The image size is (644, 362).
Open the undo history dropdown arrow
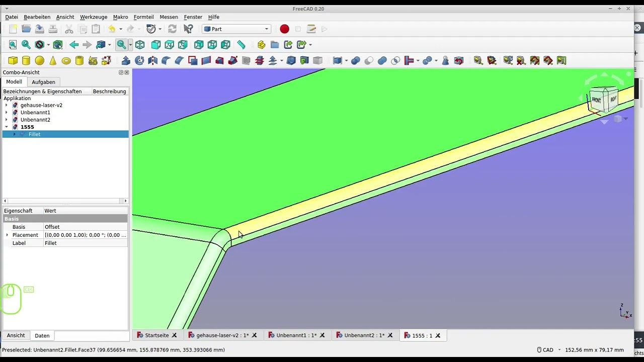(121, 29)
